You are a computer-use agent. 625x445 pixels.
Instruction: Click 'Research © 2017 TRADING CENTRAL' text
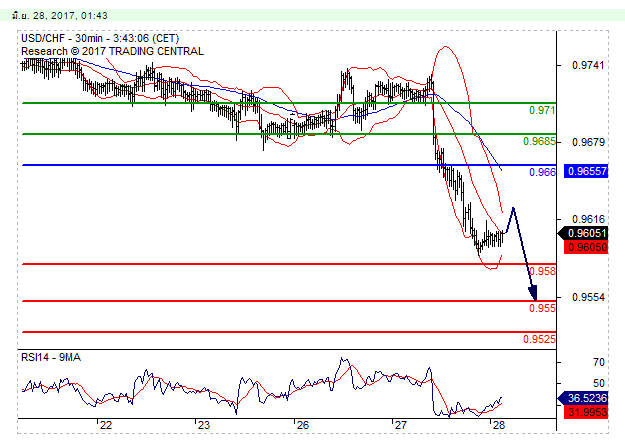pos(112,51)
